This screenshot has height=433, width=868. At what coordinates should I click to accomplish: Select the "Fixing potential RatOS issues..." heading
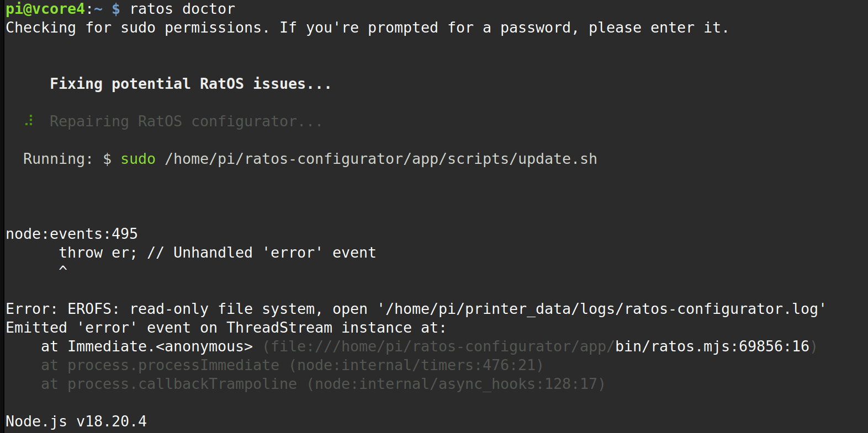click(190, 84)
